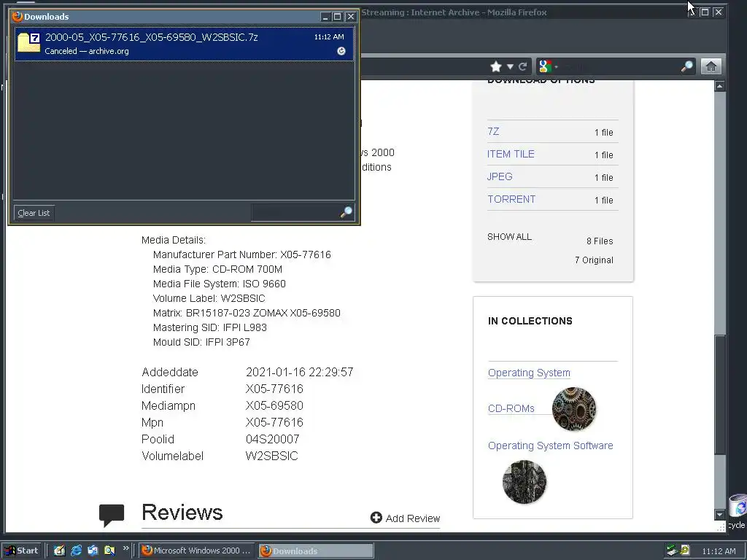Click the 7z archive file icon
Viewport: 747px width, 560px height.
pos(28,43)
